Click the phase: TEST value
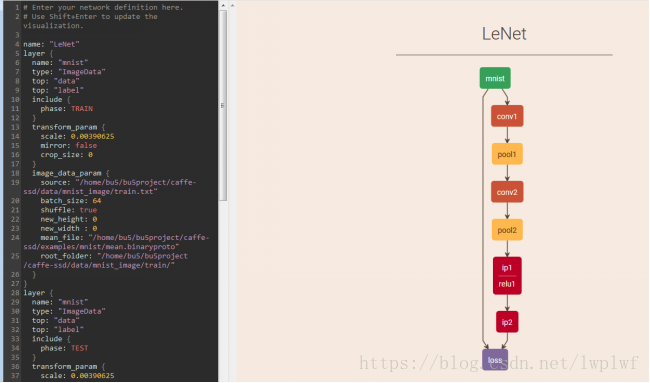 pos(80,348)
